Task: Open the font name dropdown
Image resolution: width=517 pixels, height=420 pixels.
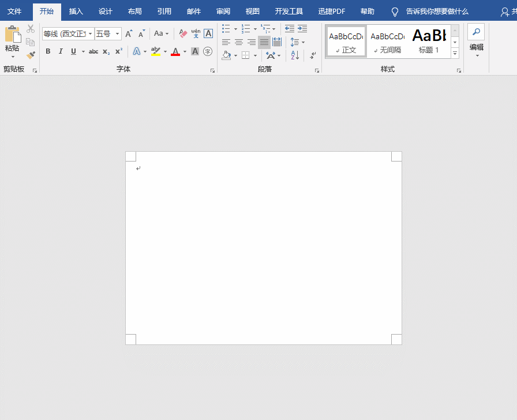Action: (90, 33)
